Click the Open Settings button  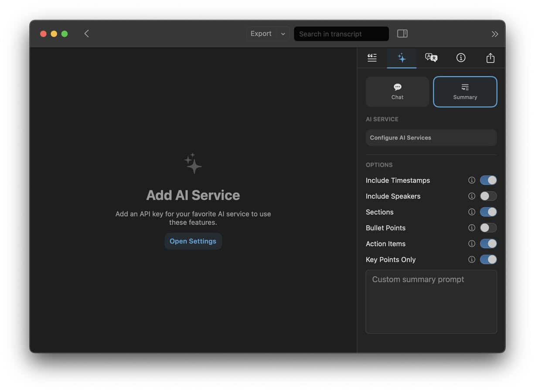[193, 241]
